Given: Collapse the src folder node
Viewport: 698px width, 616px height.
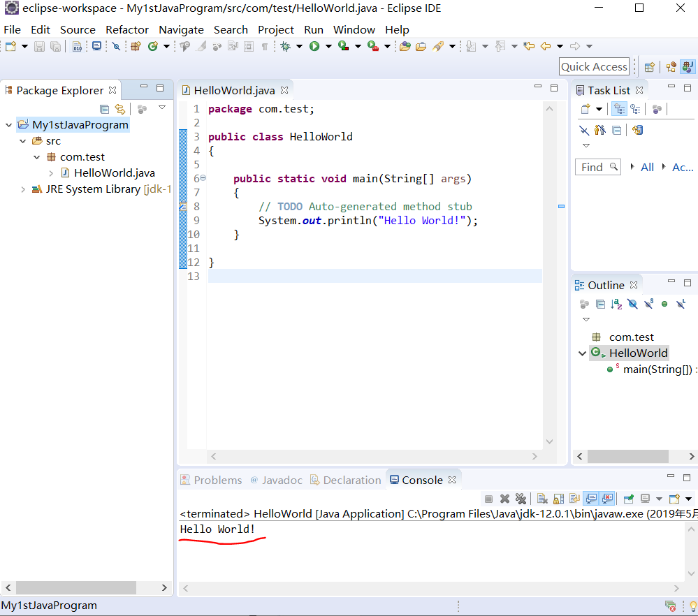Looking at the screenshot, I should click(22, 141).
